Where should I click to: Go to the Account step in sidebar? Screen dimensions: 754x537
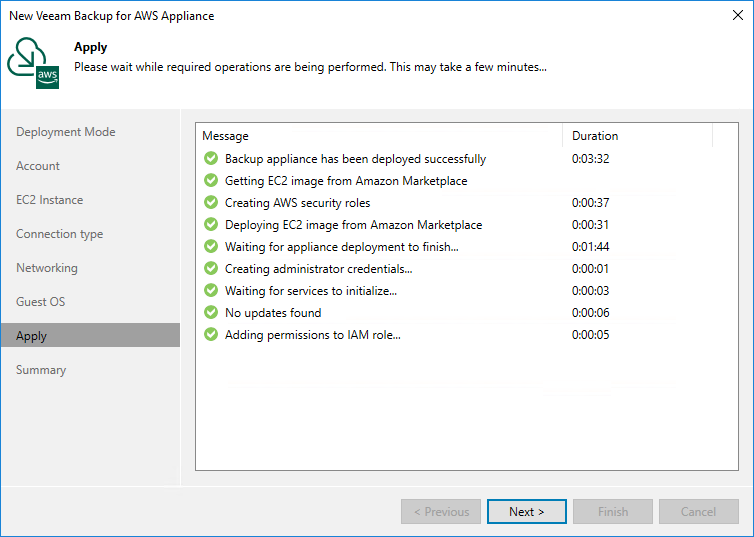[38, 166]
